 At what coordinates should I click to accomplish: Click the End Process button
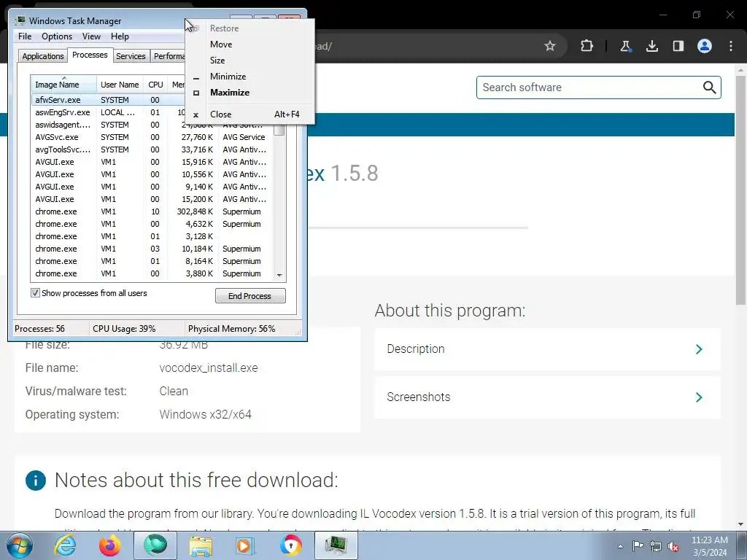pyautogui.click(x=250, y=296)
